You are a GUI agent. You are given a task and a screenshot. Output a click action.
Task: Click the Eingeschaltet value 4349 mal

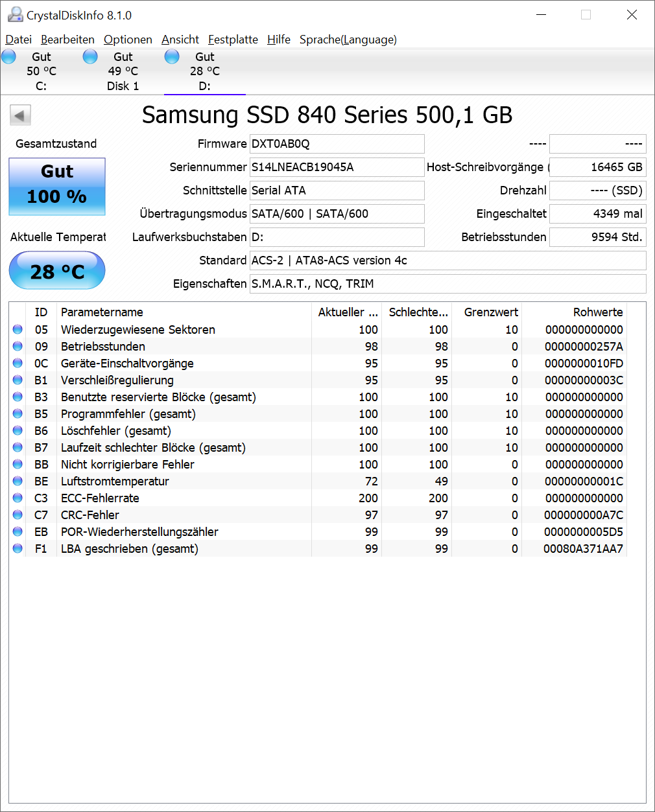click(598, 214)
